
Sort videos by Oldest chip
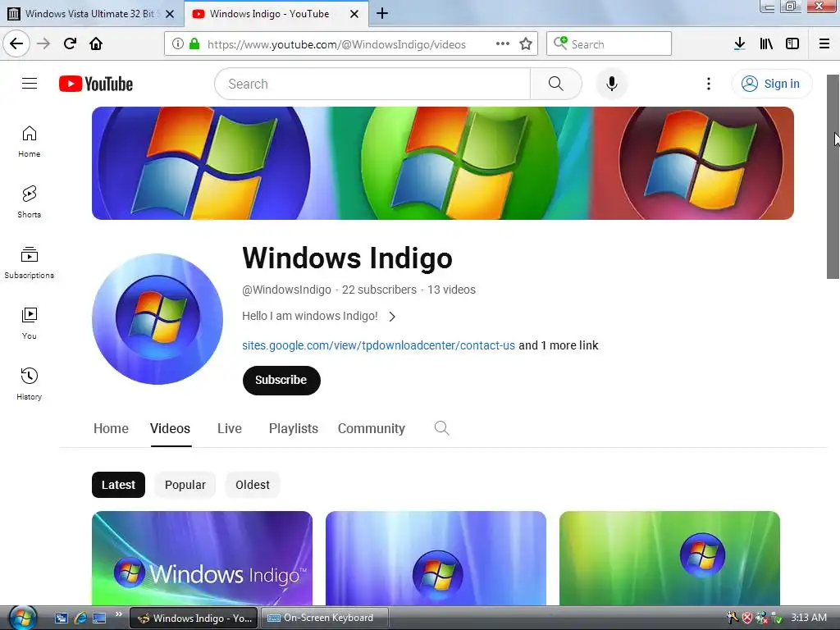[253, 485]
